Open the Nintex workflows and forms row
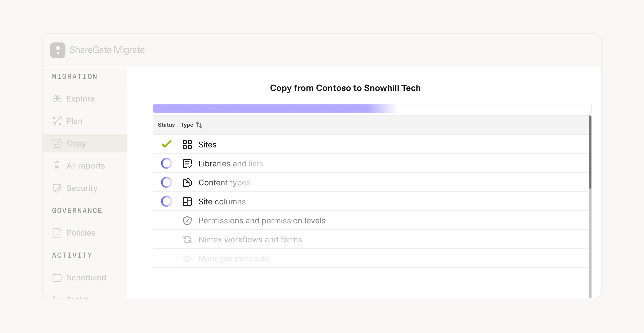This screenshot has width=644, height=333. [x=371, y=240]
